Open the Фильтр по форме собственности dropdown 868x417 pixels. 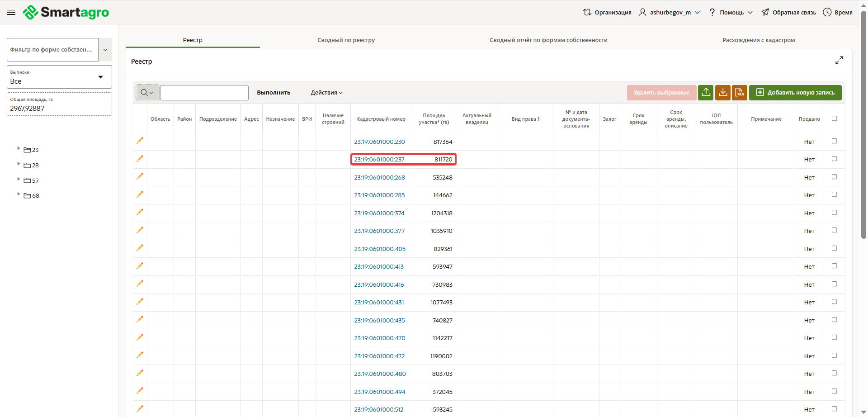point(105,50)
